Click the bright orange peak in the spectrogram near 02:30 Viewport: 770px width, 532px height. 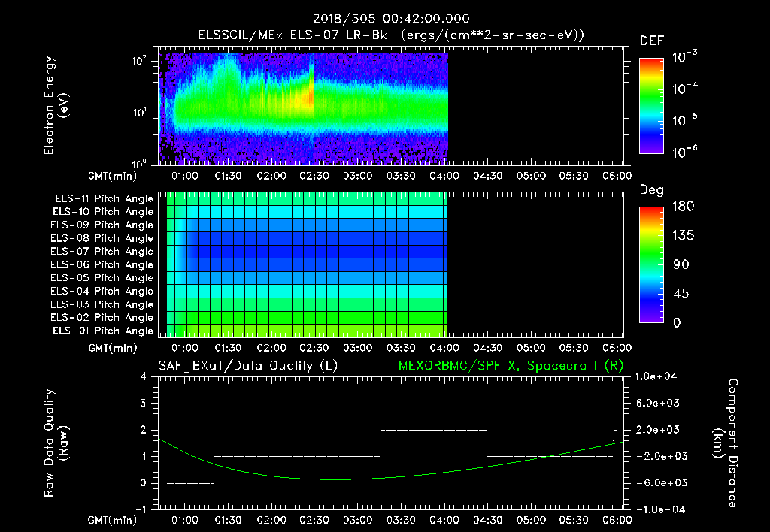click(310, 97)
